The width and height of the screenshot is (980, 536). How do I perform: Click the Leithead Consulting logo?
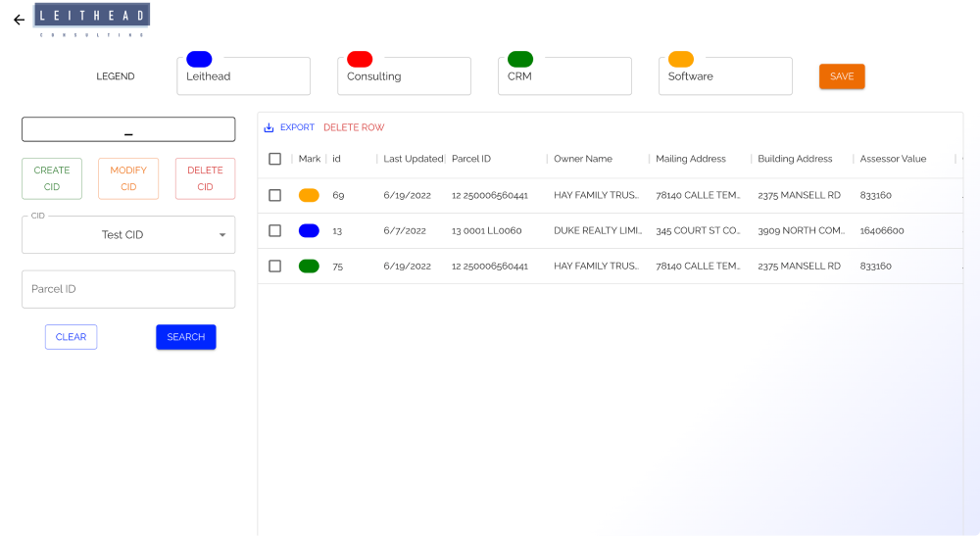[x=92, y=20]
